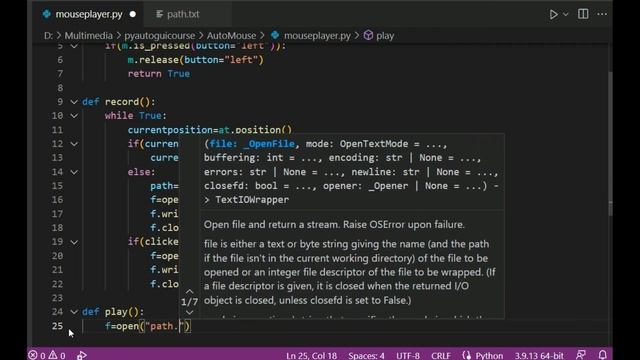This screenshot has width=640, height=360.
Task: Select interpreter 3.9.13 64-bit
Action: (x=539, y=356)
